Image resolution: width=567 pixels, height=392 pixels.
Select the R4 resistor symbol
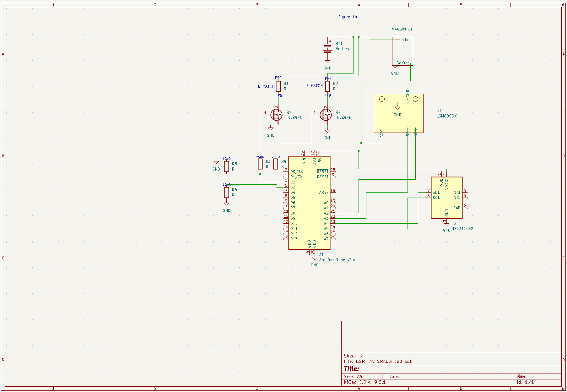pyautogui.click(x=276, y=164)
